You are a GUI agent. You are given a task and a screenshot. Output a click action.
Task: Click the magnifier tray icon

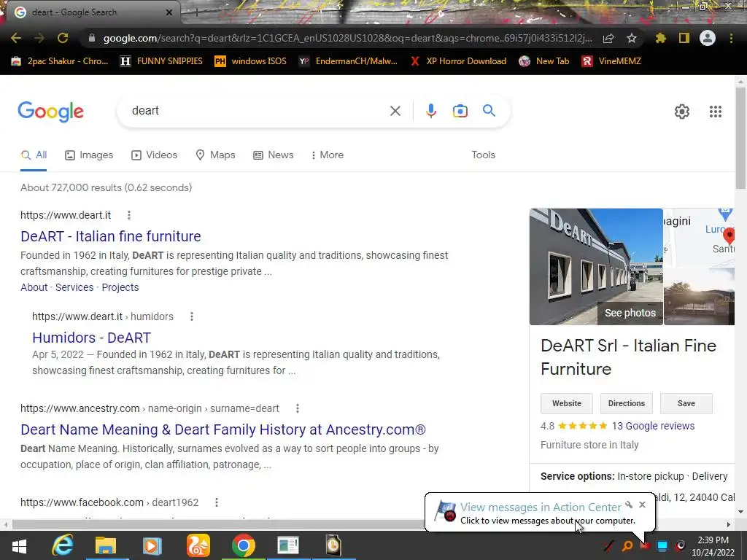(627, 545)
